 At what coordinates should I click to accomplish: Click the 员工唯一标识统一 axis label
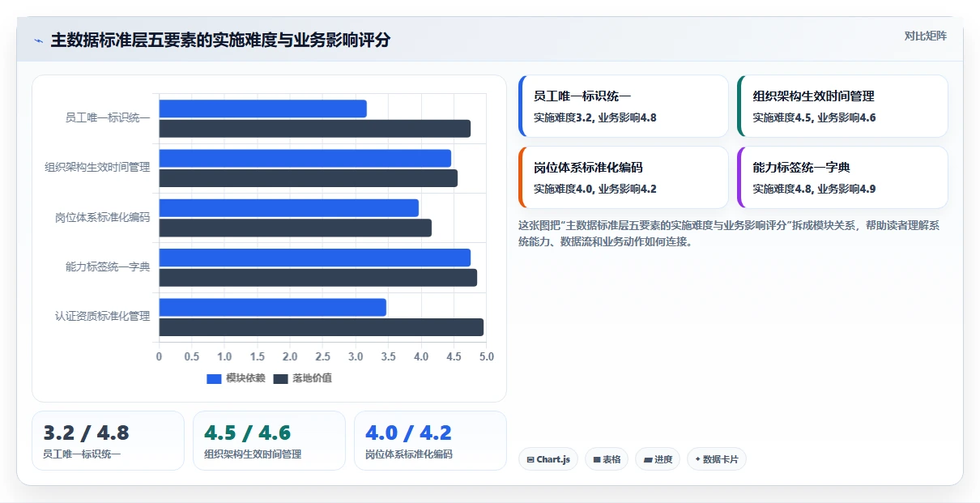[x=108, y=118]
